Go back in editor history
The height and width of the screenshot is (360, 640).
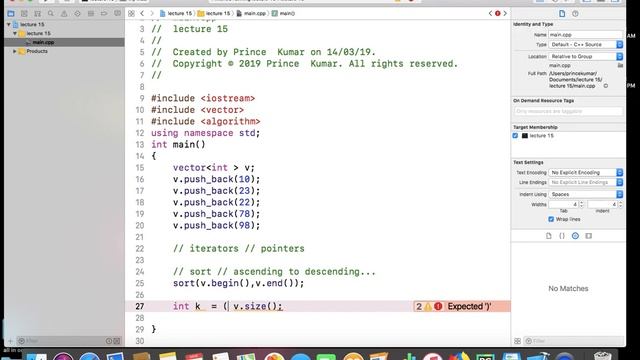(x=142, y=13)
